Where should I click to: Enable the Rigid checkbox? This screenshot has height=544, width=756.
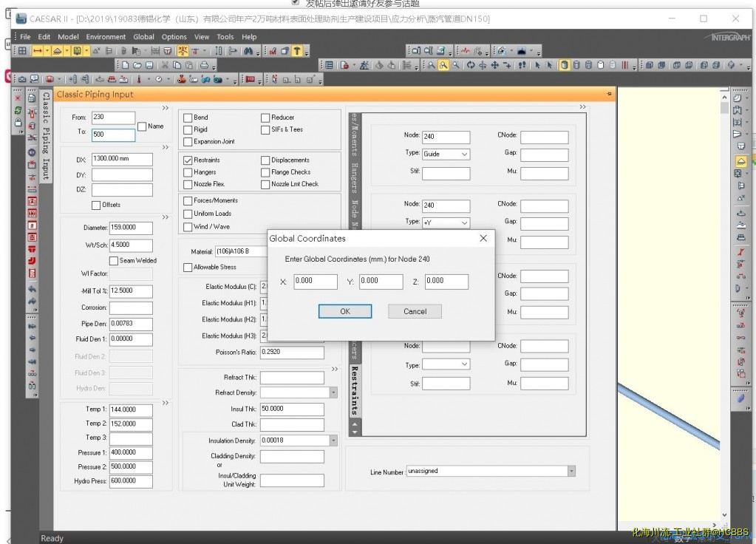pos(188,130)
